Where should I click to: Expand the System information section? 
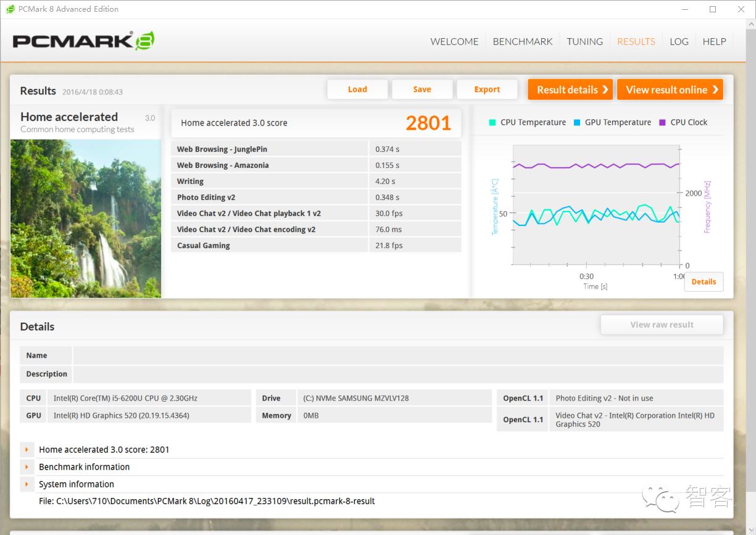[27, 484]
